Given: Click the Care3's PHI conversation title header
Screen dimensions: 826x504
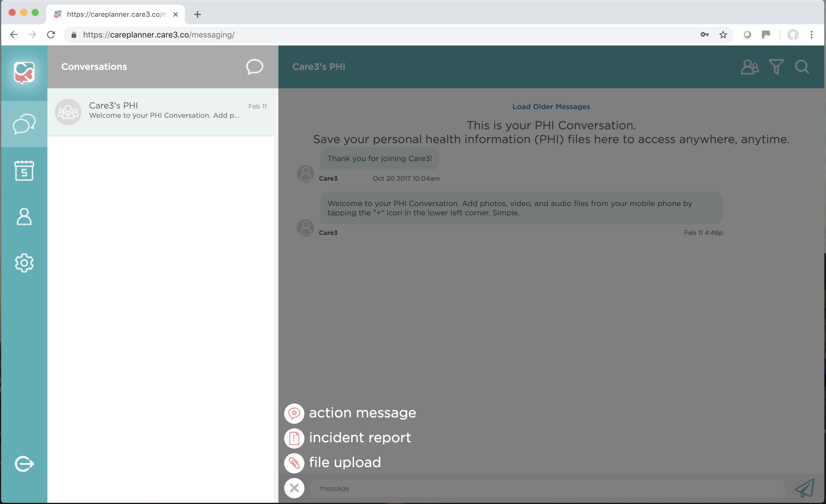Looking at the screenshot, I should pos(319,67).
